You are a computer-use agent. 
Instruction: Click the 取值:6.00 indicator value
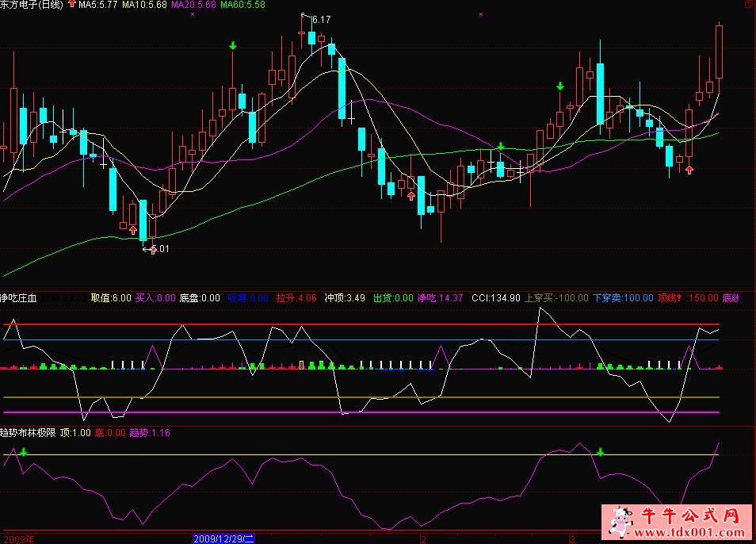click(x=111, y=298)
